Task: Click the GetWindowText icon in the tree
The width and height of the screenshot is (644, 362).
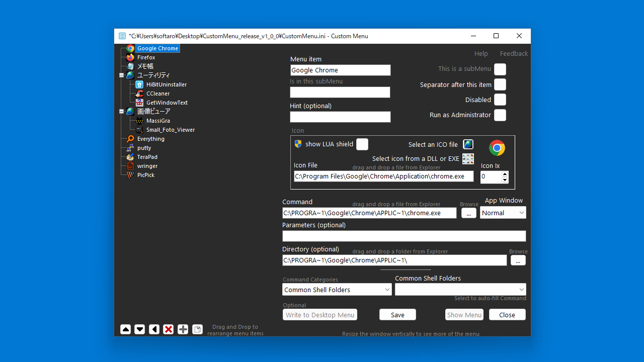Action: click(x=139, y=103)
